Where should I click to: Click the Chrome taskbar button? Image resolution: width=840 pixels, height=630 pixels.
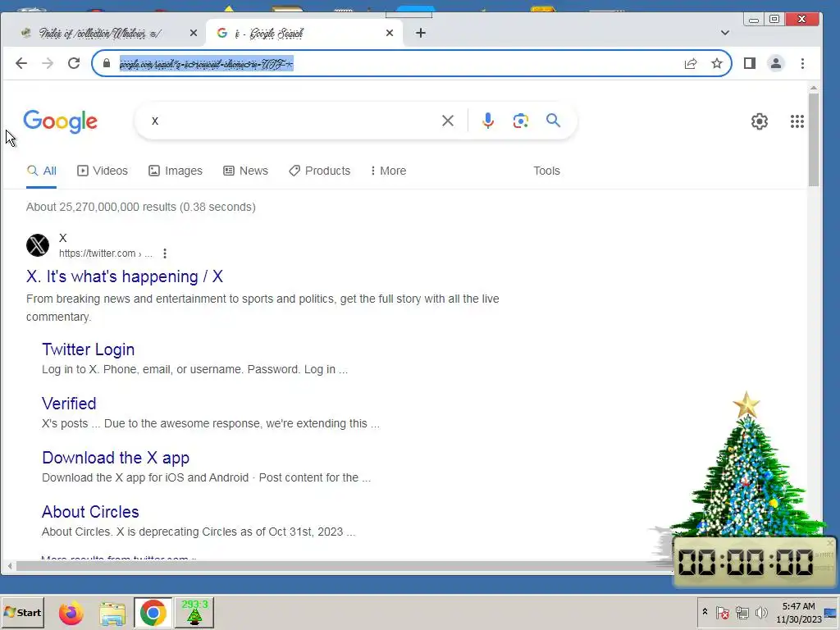click(x=153, y=613)
